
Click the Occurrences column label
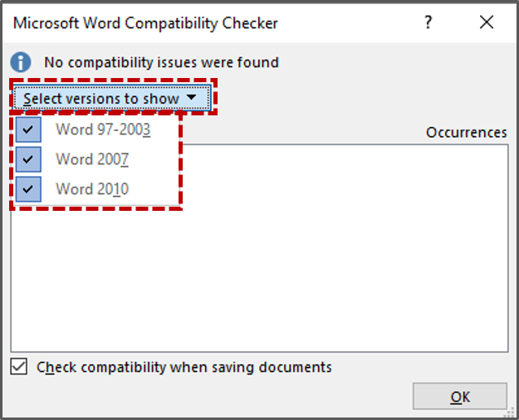(x=466, y=132)
